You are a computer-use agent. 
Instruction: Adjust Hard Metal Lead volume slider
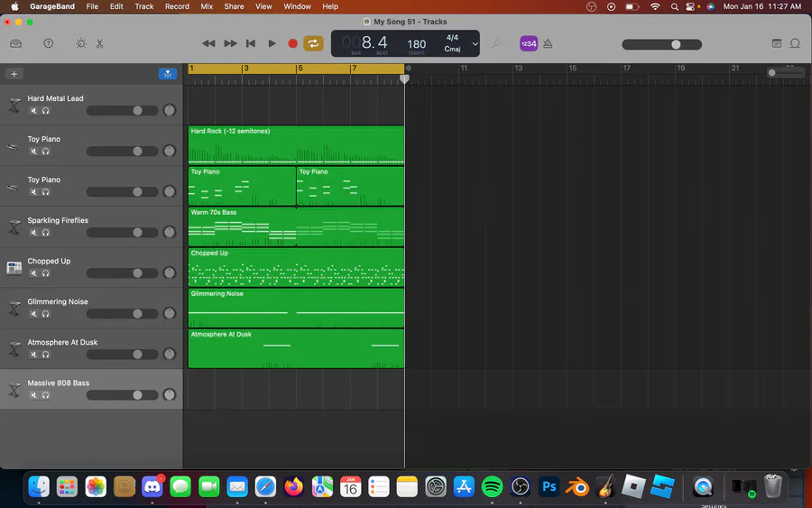[x=122, y=110]
